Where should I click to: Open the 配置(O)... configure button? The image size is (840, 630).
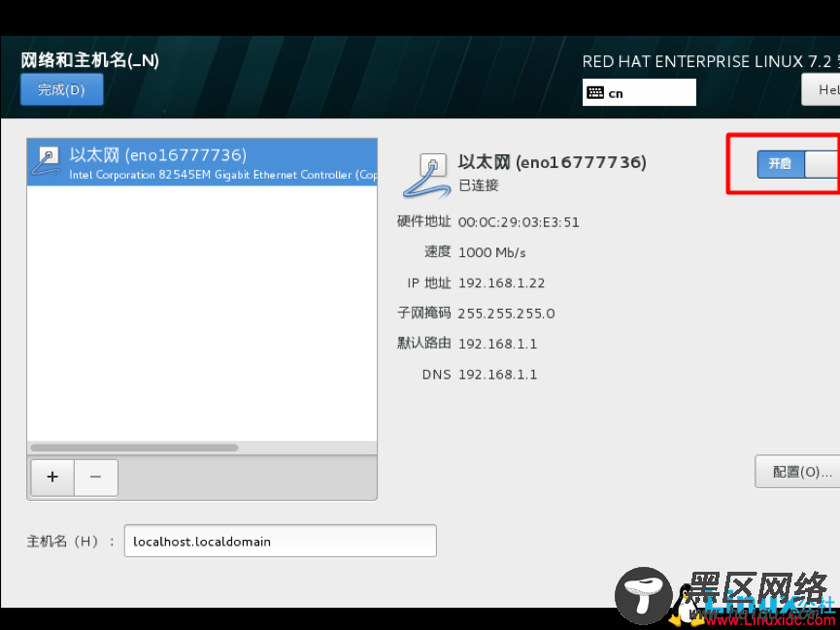coord(797,472)
